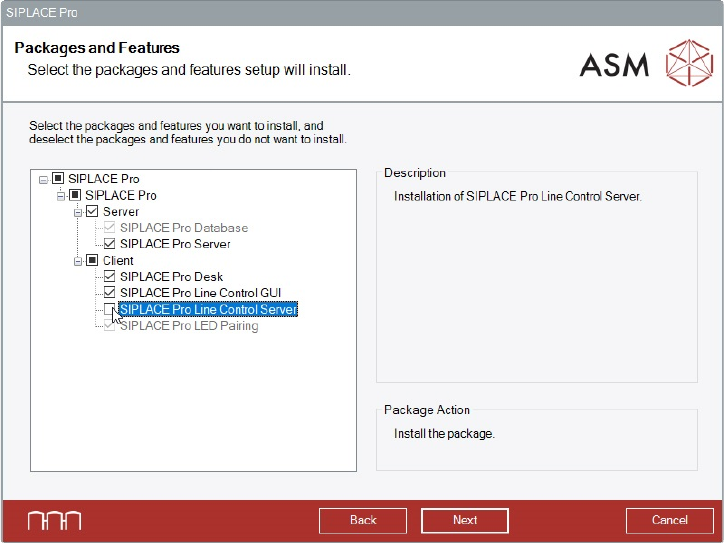The image size is (724, 543).
Task: Click the SIPLACE Pro window title
Action: click(x=42, y=12)
